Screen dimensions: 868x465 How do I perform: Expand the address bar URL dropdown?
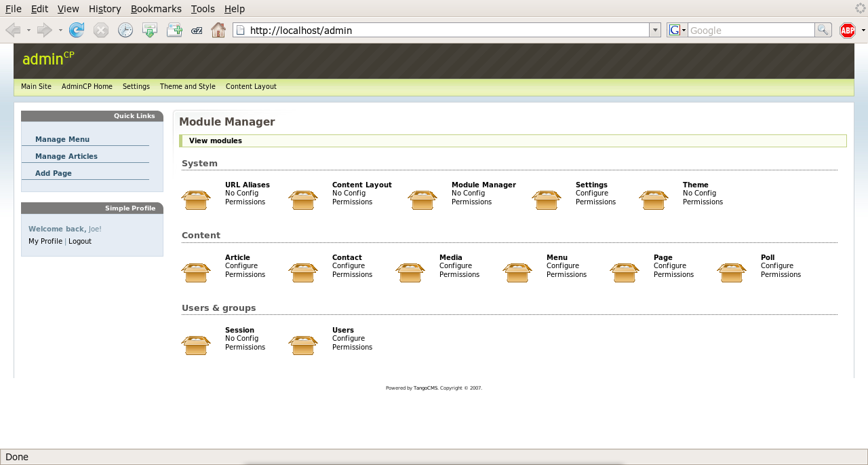(x=655, y=30)
